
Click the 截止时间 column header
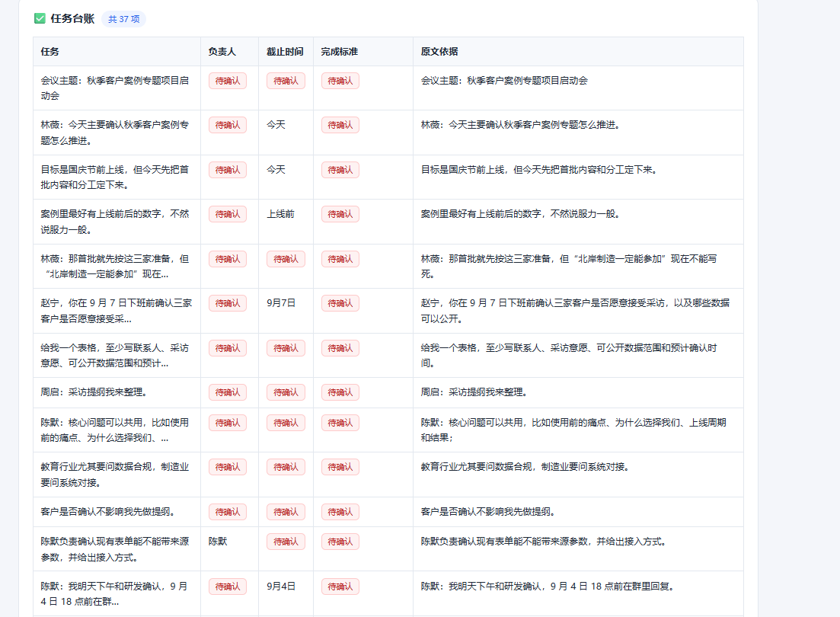click(x=285, y=52)
